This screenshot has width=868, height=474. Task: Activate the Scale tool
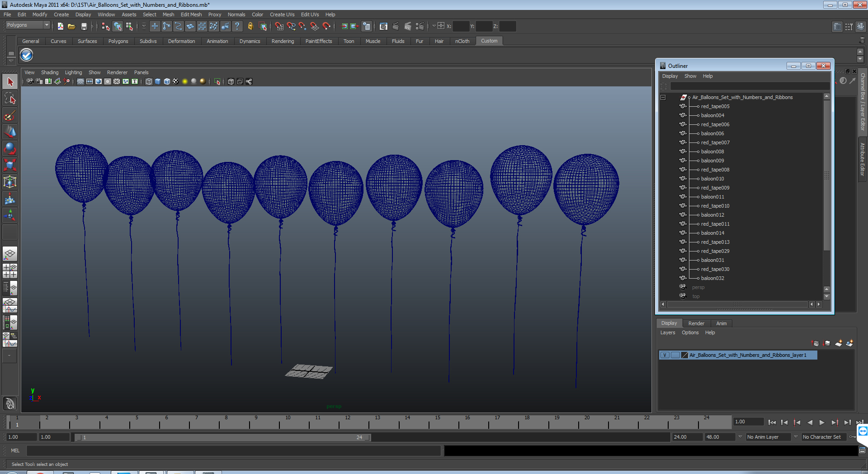click(10, 165)
